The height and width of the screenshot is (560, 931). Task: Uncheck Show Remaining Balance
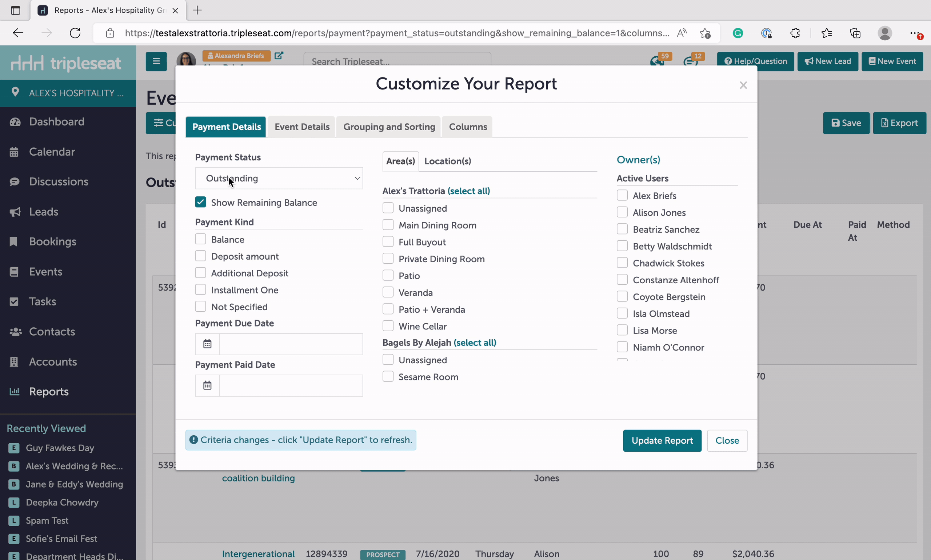[200, 202]
